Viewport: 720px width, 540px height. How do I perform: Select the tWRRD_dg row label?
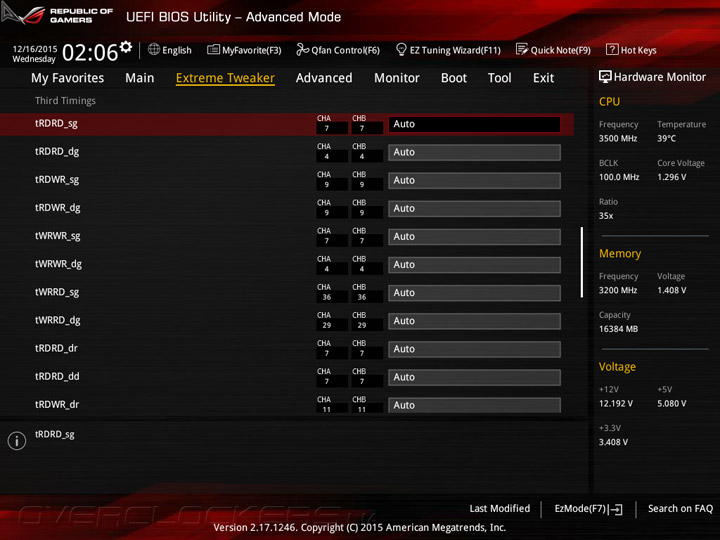pos(58,321)
